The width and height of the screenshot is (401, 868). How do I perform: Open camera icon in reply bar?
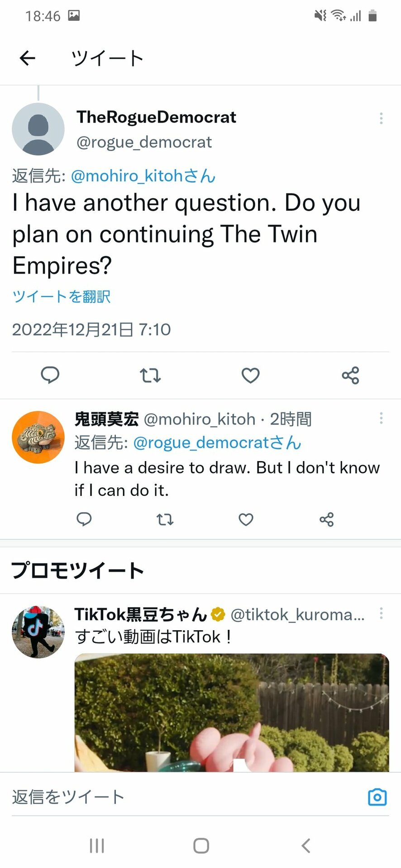click(377, 797)
